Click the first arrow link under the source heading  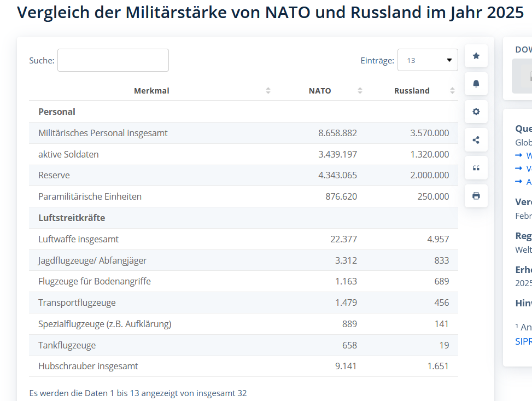(x=523, y=155)
